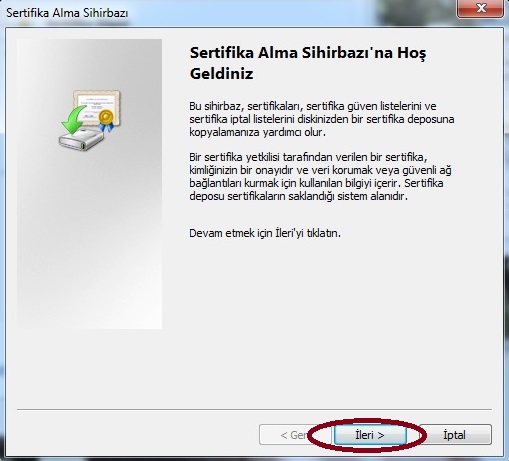Close the Sertifika Alma Sihirbazı window

point(480,8)
